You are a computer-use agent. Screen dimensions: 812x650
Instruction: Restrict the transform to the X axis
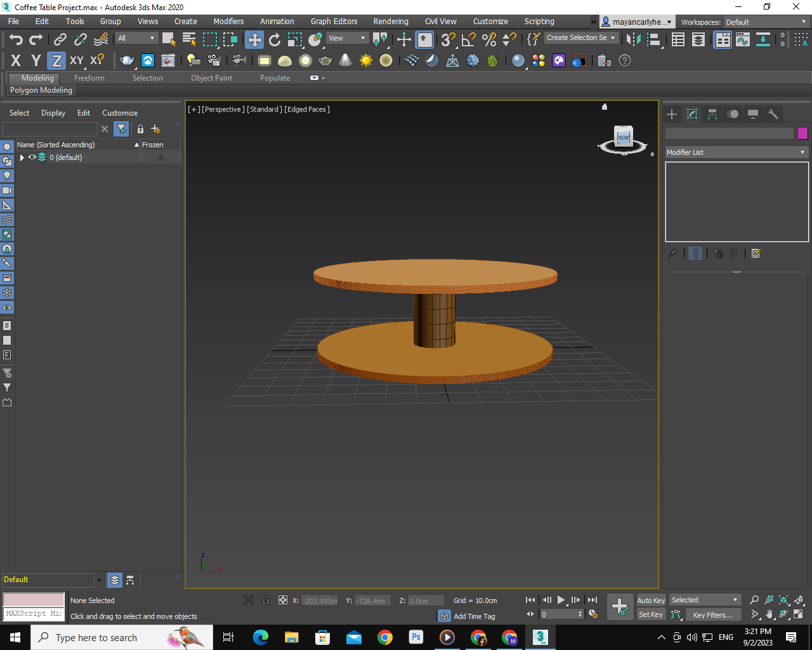click(16, 60)
